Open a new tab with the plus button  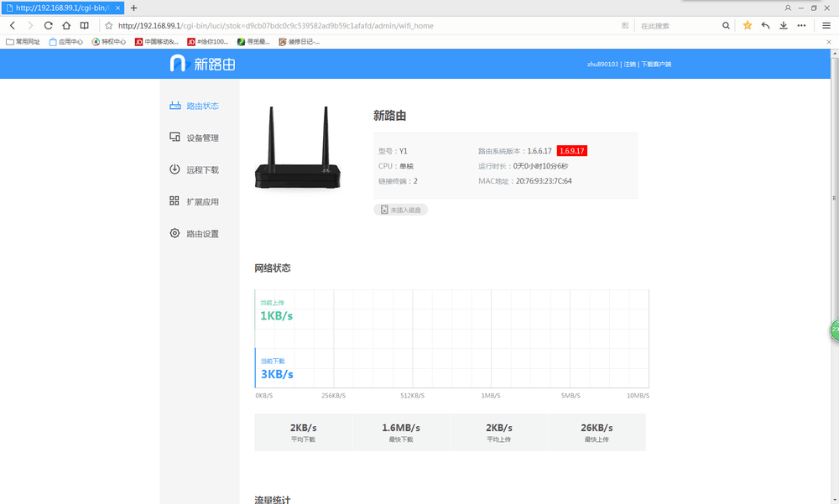(133, 8)
